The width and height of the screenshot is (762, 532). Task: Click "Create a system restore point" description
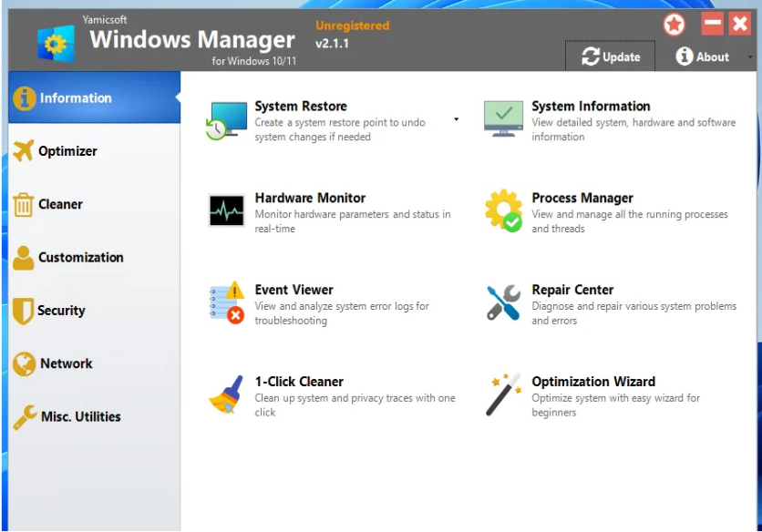340,129
